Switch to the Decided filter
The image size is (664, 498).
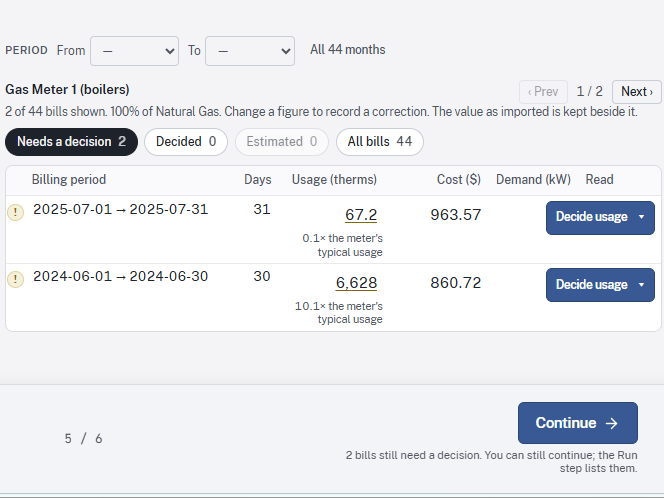pos(186,142)
